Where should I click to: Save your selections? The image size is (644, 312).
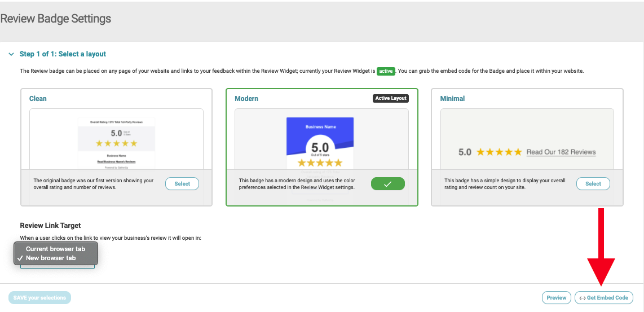click(x=39, y=298)
